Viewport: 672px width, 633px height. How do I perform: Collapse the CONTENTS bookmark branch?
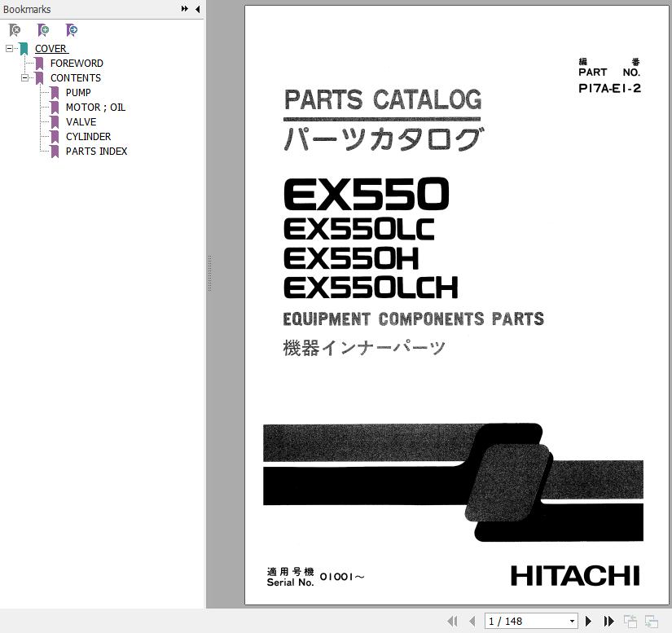[25, 78]
